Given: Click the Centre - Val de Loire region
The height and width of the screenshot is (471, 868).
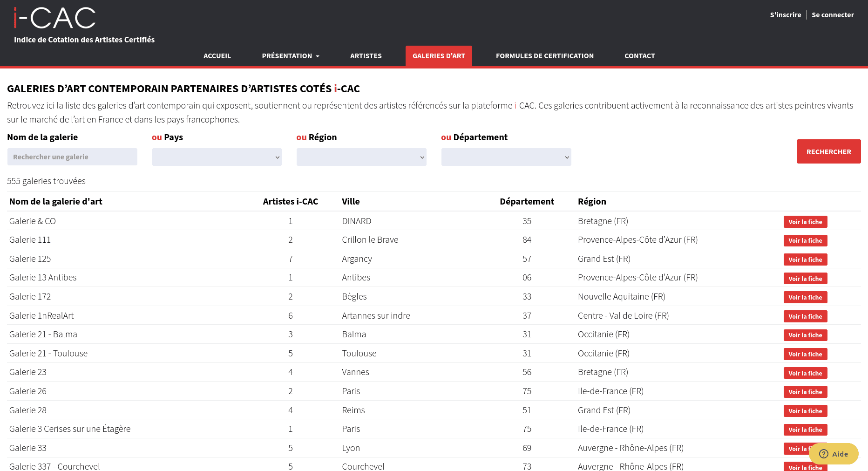Looking at the screenshot, I should (623, 315).
